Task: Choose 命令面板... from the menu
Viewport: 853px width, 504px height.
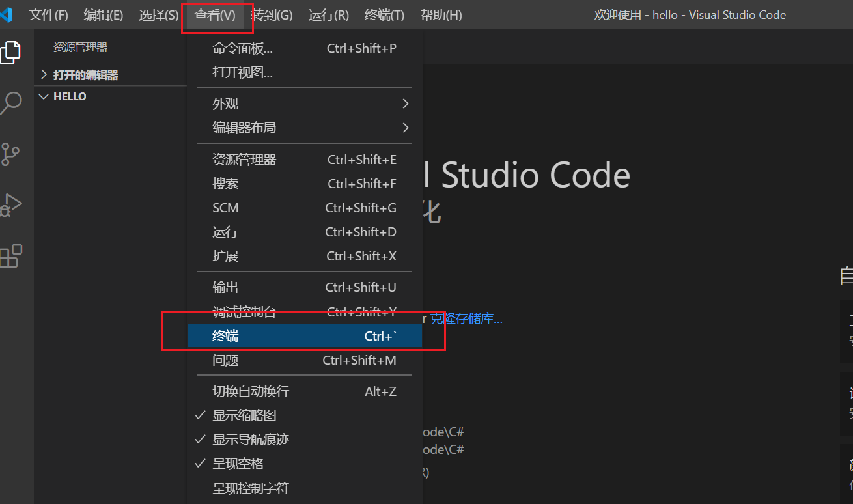Action: pos(305,48)
